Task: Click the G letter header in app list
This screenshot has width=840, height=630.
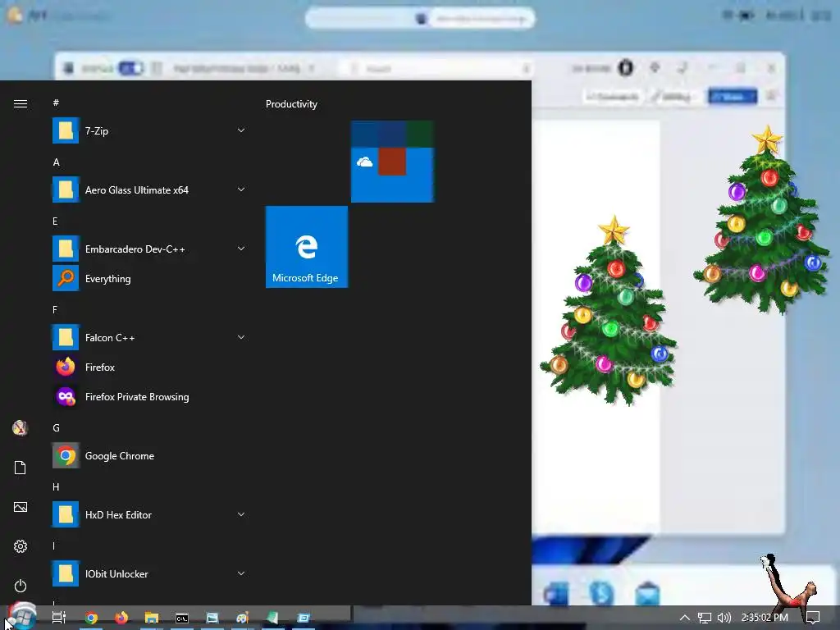Action: coord(57,427)
